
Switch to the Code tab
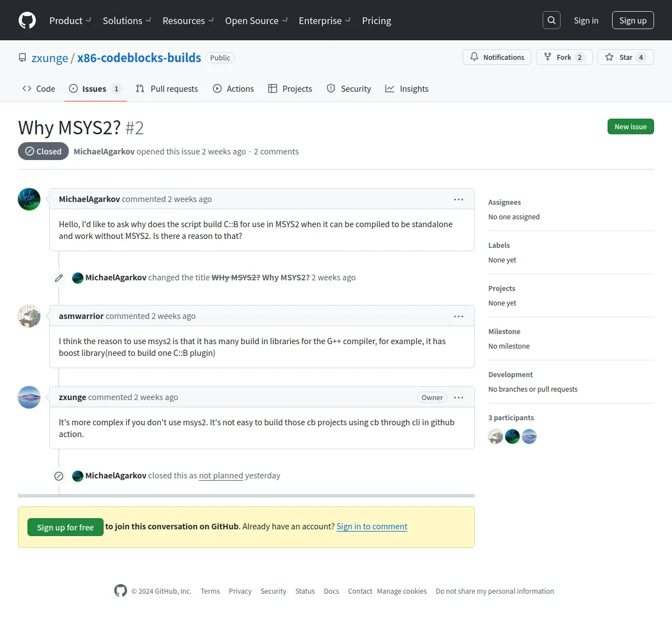(x=39, y=88)
